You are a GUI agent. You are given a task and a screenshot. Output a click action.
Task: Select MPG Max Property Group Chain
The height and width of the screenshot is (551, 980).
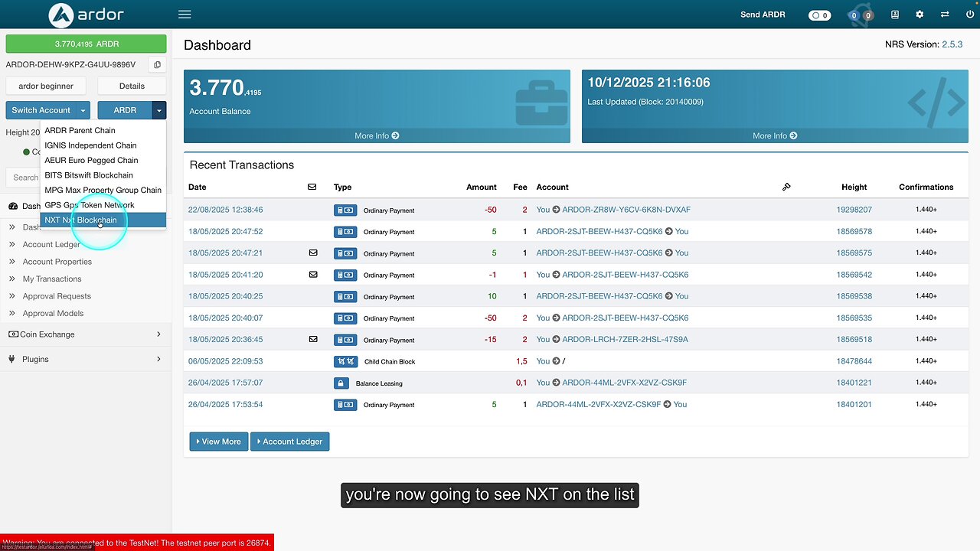[103, 190]
